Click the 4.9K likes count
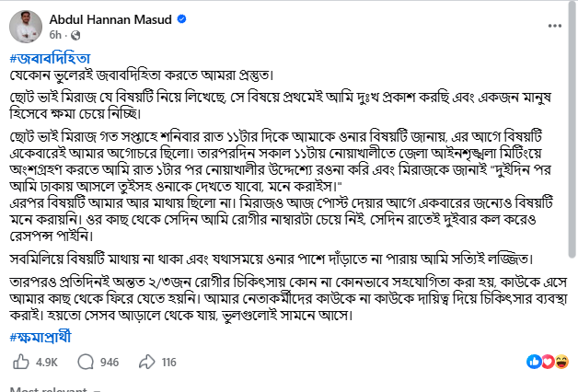Screen dimensions: 578x392 pos(47,363)
